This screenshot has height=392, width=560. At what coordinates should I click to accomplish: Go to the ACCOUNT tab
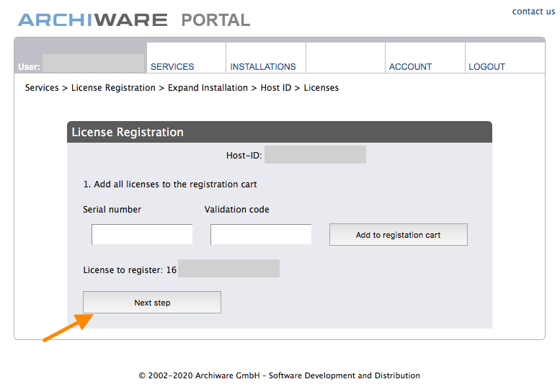425,58
